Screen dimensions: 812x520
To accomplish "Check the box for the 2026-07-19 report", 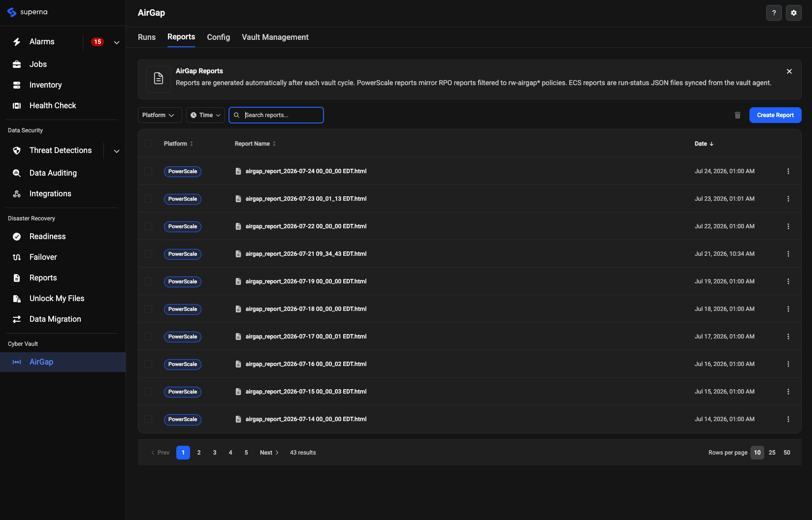I will click(148, 281).
